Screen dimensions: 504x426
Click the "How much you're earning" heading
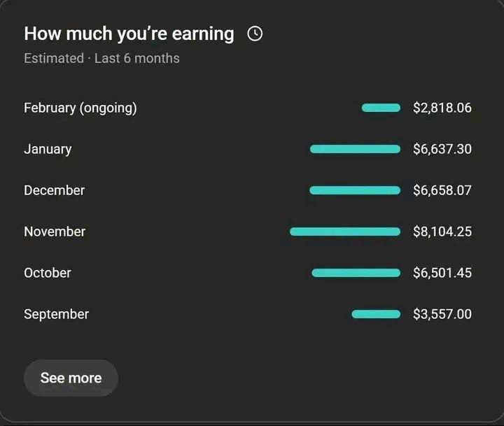pos(129,34)
